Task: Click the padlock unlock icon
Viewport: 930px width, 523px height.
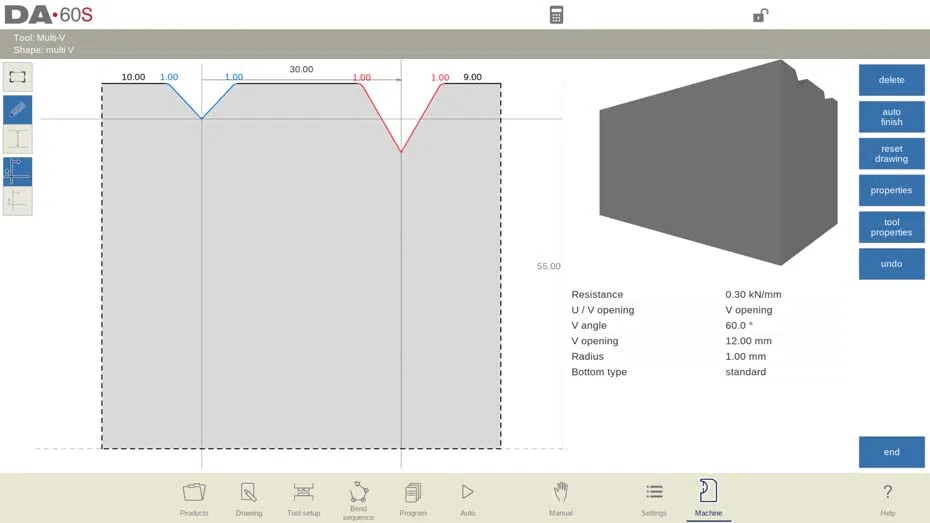Action: coord(760,15)
